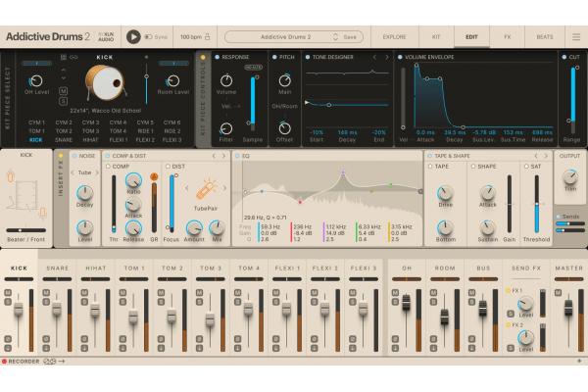
Task: Click the Comp Release knob
Action: pyautogui.click(x=133, y=228)
